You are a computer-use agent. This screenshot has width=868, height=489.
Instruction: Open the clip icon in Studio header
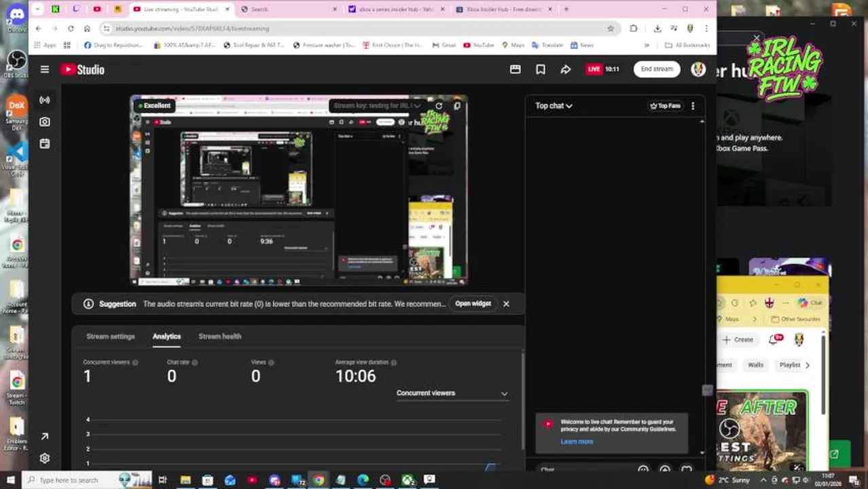click(516, 69)
